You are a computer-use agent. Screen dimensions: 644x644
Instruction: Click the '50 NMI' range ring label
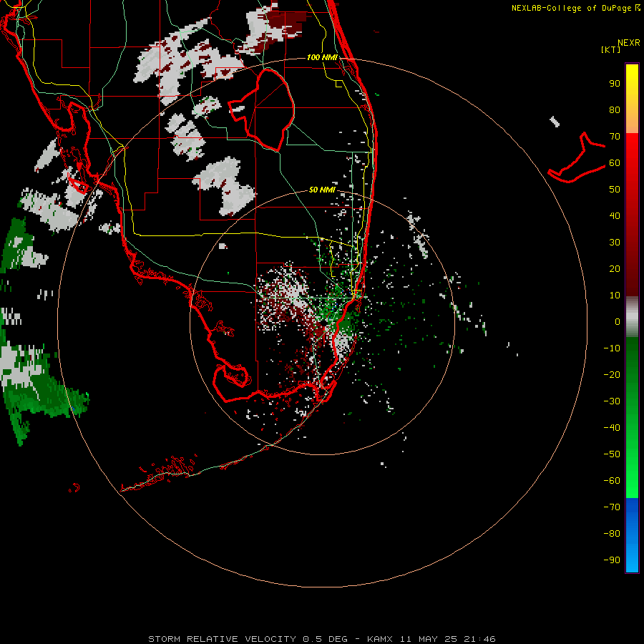click(322, 190)
